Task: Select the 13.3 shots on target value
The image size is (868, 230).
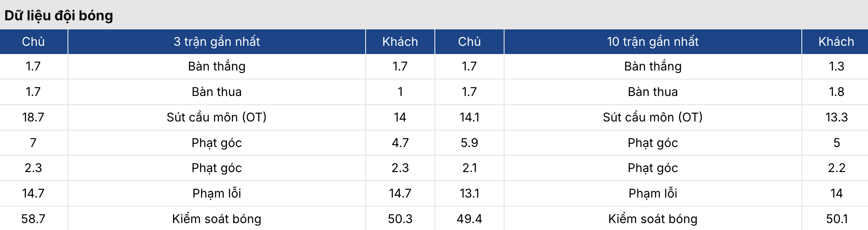Action: pos(836,117)
